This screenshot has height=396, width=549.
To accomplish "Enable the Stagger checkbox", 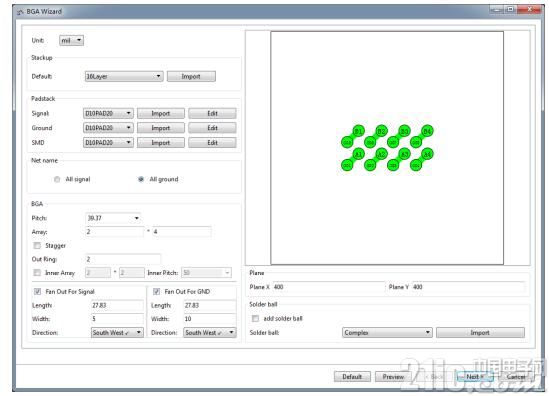I will (x=37, y=245).
